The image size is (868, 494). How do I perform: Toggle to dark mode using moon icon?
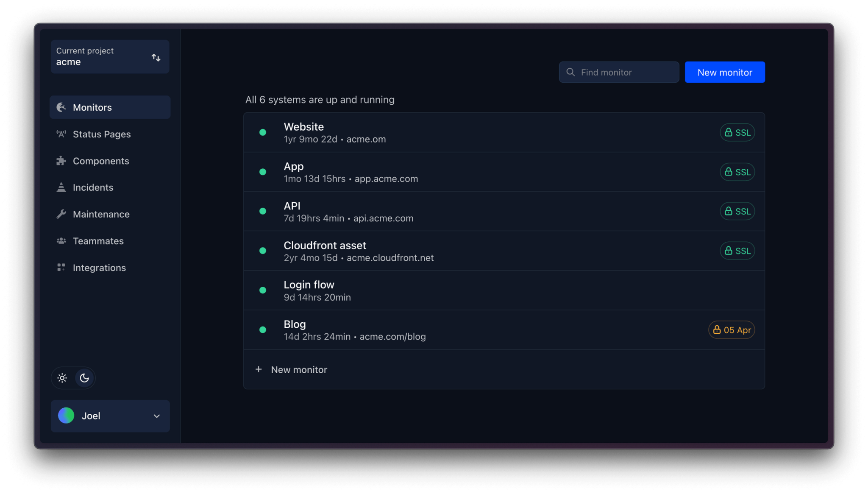point(84,378)
